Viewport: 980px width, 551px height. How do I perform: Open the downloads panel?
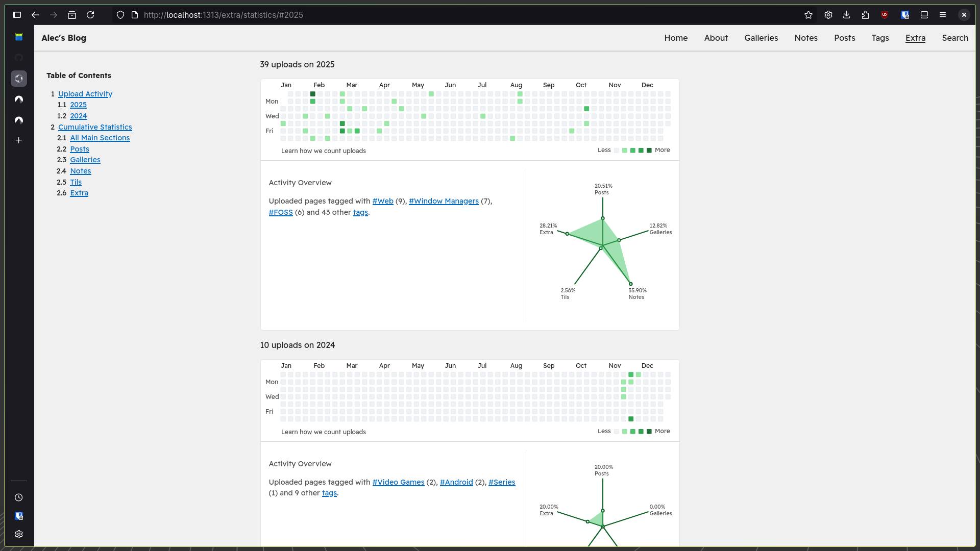click(847, 15)
